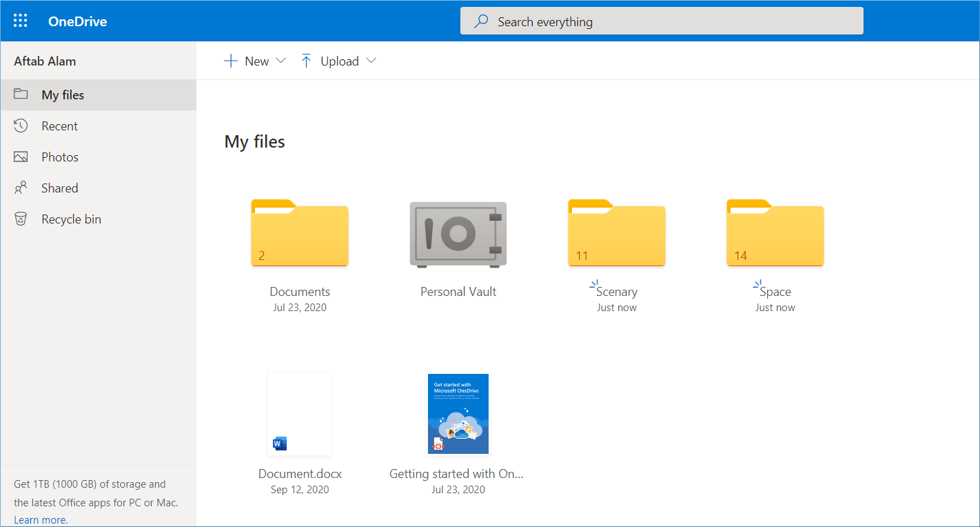Open Getting started with OneDrive thumbnail

458,414
